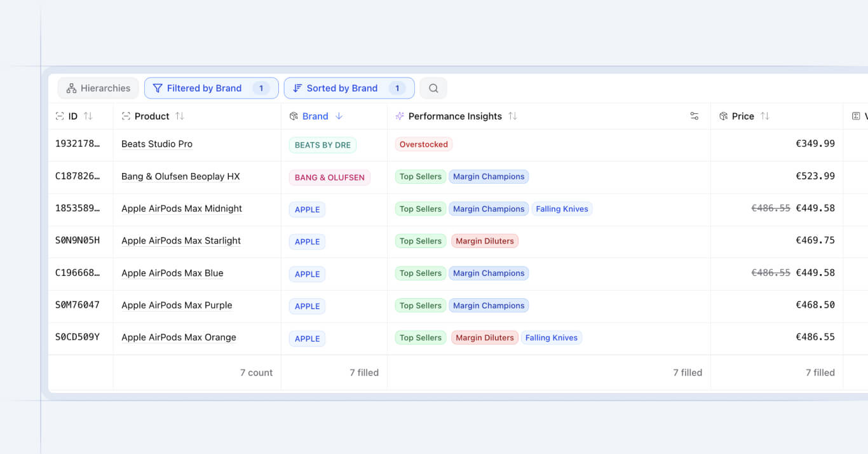Click Margin Champions tag in Beoplay HX row
Image resolution: width=868 pixels, height=454 pixels.
click(489, 177)
